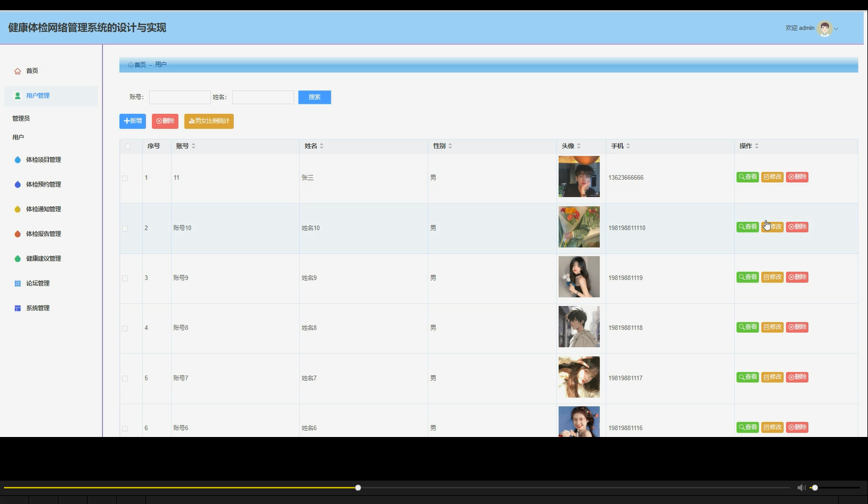868x504 pixels.
Task: Sort table by 姓名 column
Action: pos(322,146)
